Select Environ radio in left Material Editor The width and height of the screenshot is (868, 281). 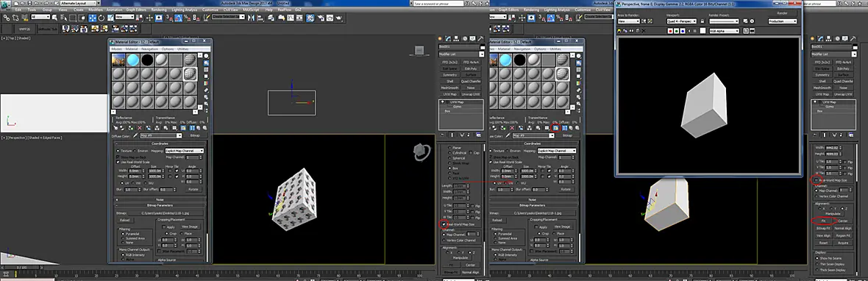[135, 151]
